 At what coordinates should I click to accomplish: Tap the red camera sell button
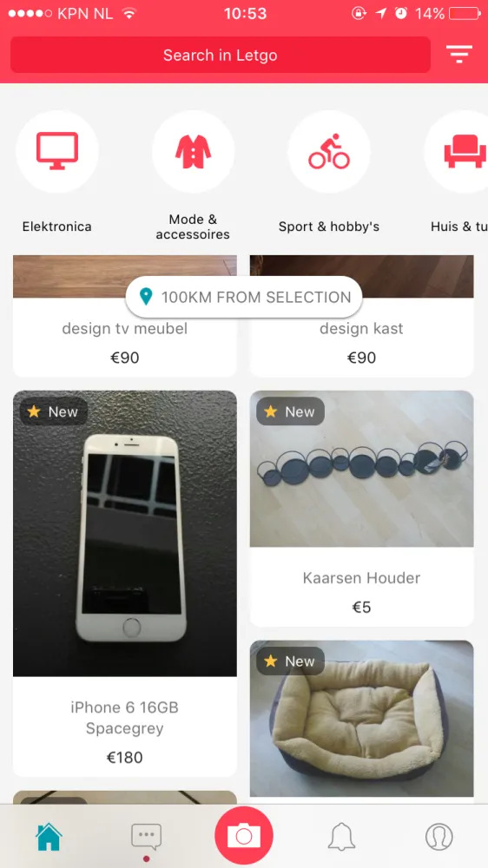coord(244,835)
